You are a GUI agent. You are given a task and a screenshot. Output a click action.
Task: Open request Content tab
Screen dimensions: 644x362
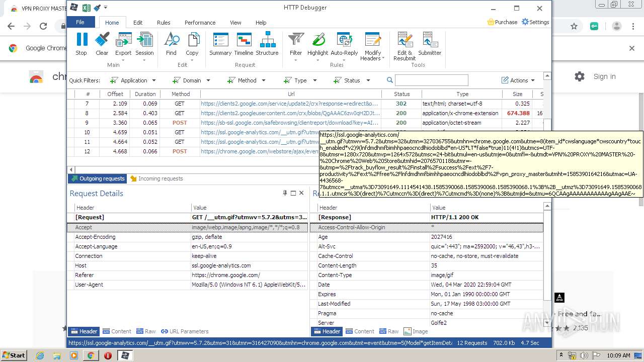click(117, 331)
